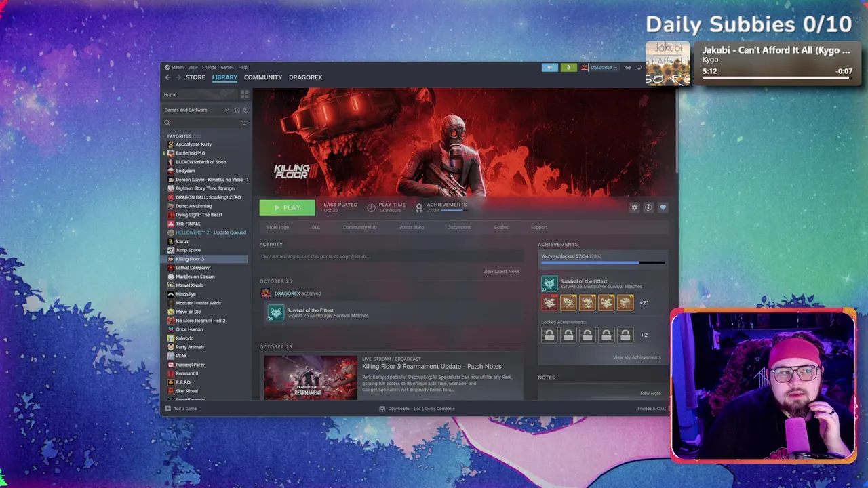
Task: Click the achievements trophy icon beside play time
Action: click(419, 207)
